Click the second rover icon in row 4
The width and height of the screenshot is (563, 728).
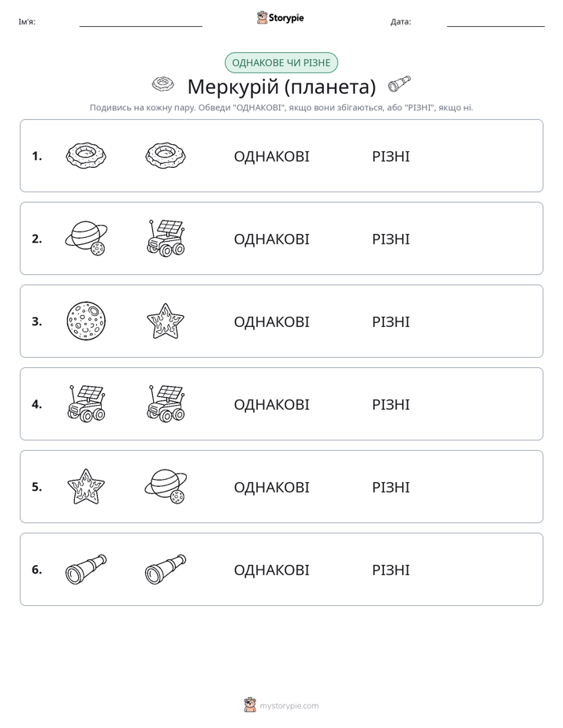[166, 403]
